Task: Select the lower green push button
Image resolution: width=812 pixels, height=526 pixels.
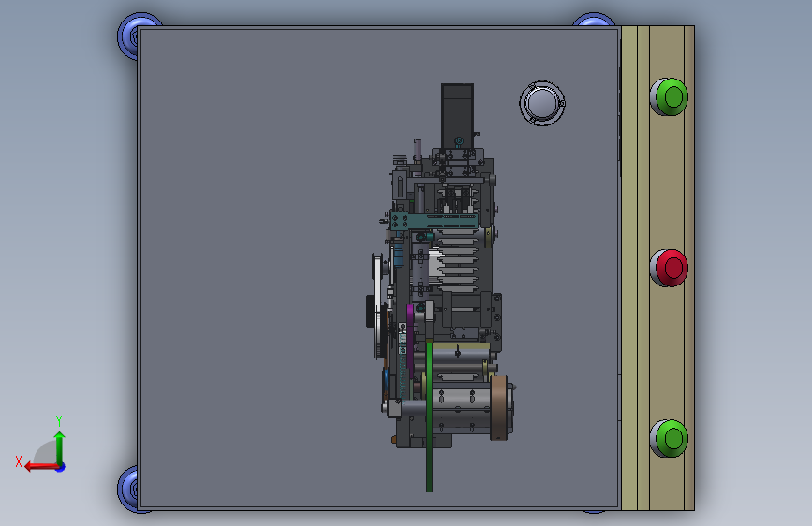Action: (x=669, y=439)
